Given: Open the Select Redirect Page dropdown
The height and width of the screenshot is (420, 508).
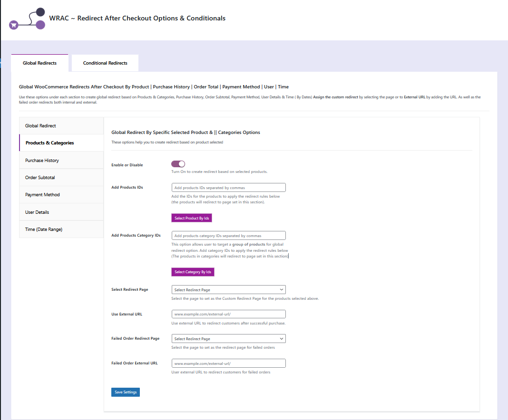Looking at the screenshot, I should [x=228, y=290].
